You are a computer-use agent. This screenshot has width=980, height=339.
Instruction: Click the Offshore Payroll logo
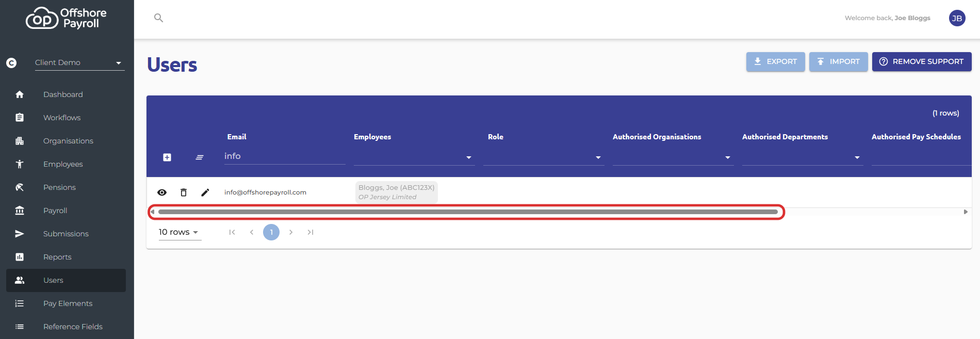pos(66,18)
